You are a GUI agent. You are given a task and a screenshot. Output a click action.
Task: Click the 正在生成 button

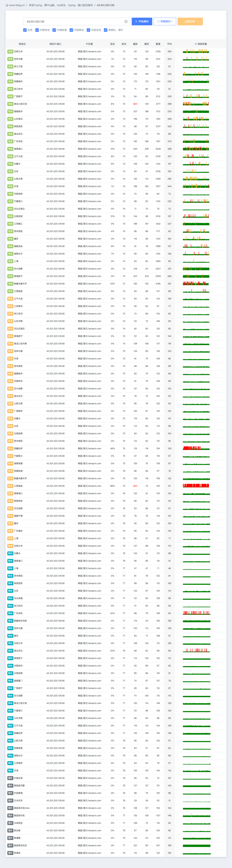[x=190, y=21]
